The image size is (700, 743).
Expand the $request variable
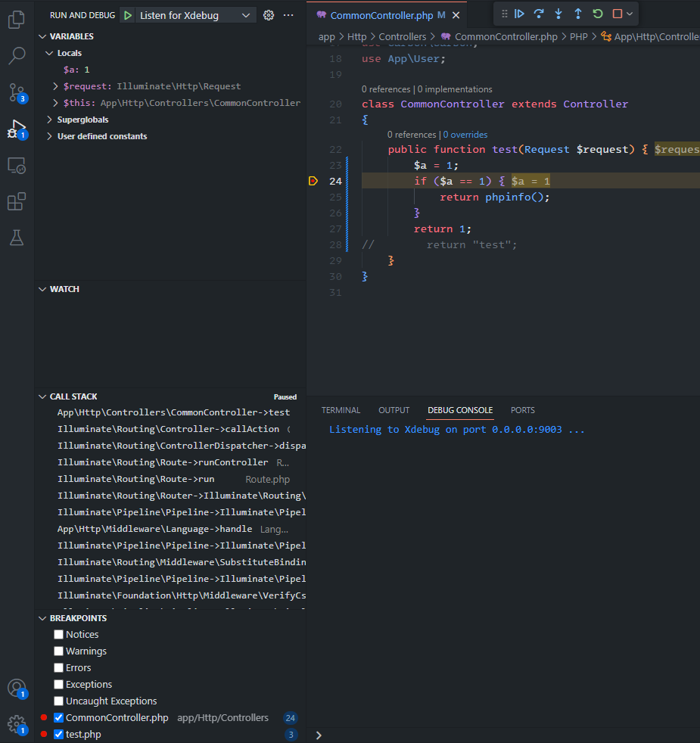(56, 86)
